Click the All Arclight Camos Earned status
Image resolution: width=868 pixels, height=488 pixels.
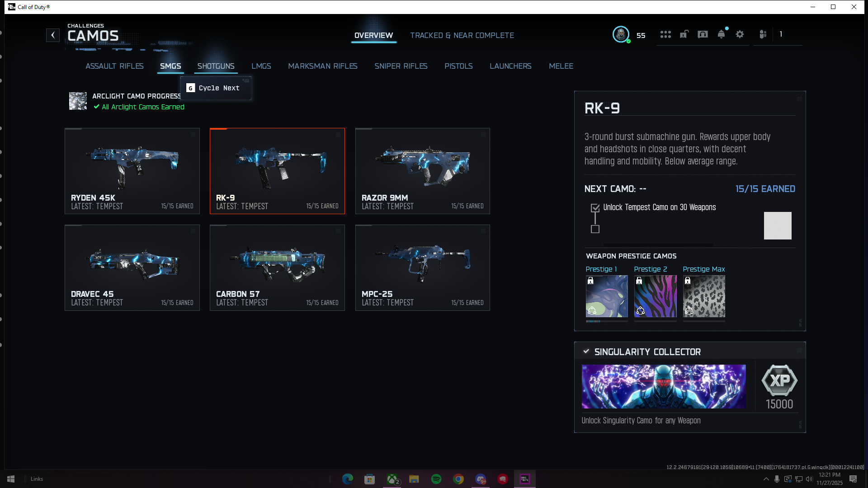(x=139, y=107)
